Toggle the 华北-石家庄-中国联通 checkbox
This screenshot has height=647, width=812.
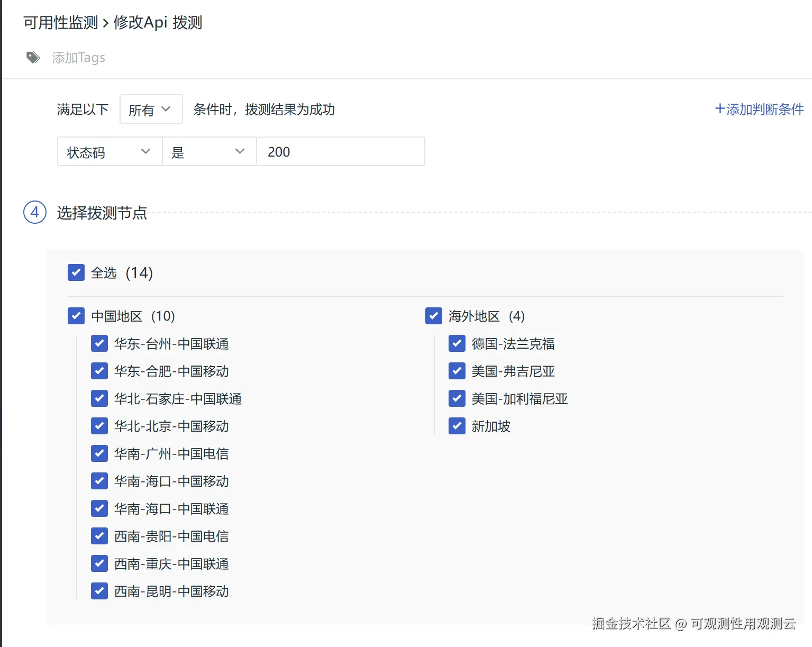coord(99,398)
